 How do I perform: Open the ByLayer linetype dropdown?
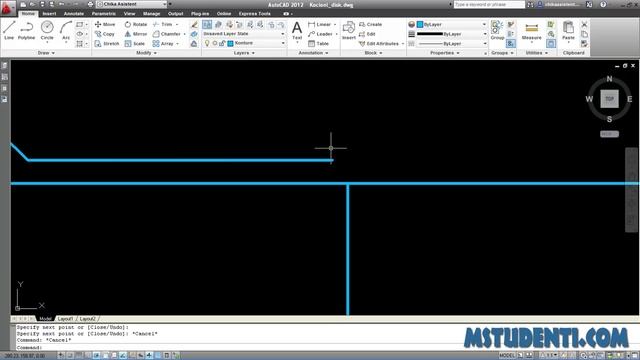(x=451, y=43)
